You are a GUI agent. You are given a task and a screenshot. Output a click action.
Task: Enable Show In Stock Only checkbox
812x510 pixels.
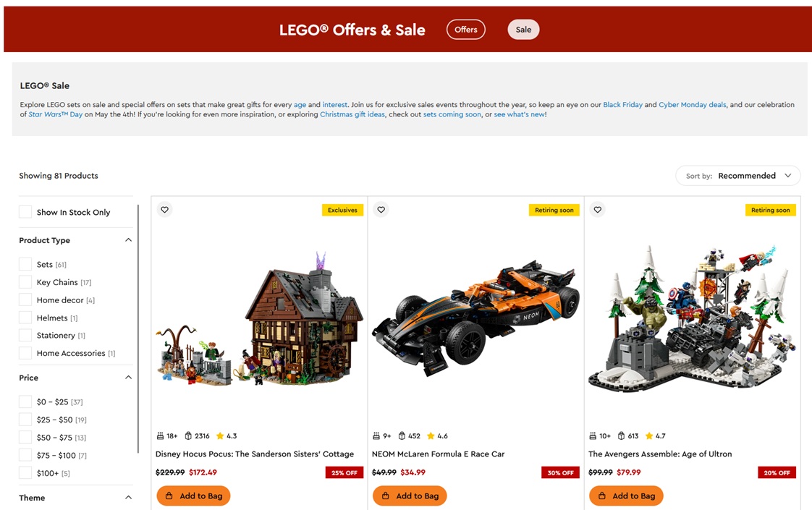[x=25, y=212]
